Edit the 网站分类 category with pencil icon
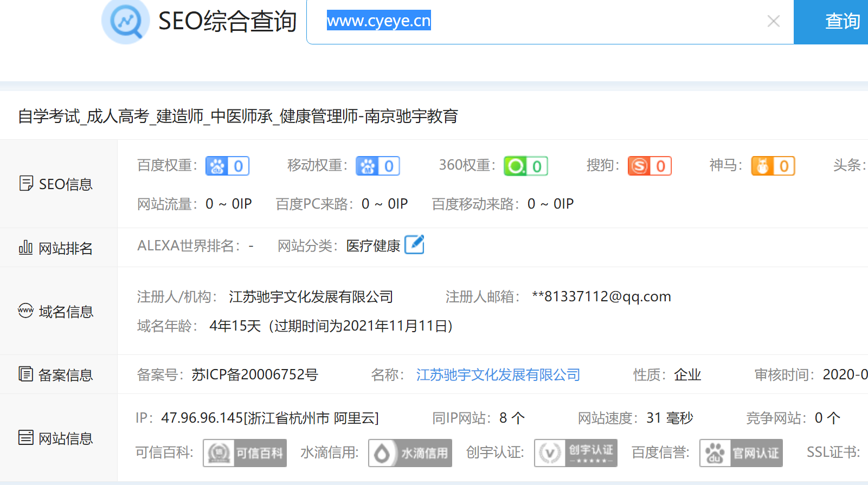Viewport: 868px width, 485px height. (414, 245)
